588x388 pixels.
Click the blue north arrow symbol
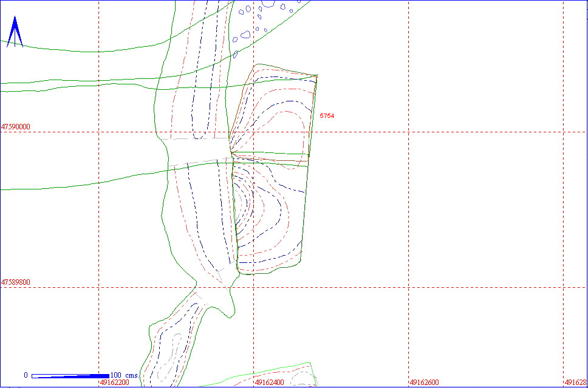[x=15, y=32]
